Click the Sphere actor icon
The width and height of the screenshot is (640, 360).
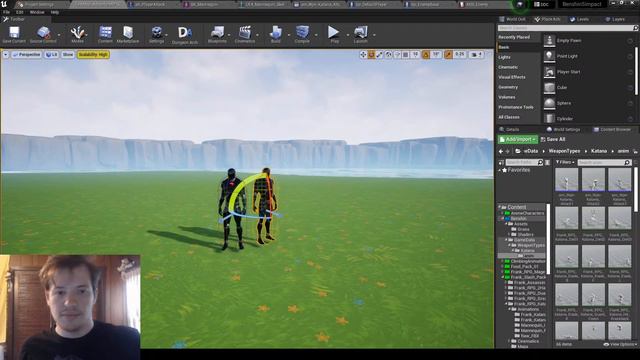coord(549,103)
